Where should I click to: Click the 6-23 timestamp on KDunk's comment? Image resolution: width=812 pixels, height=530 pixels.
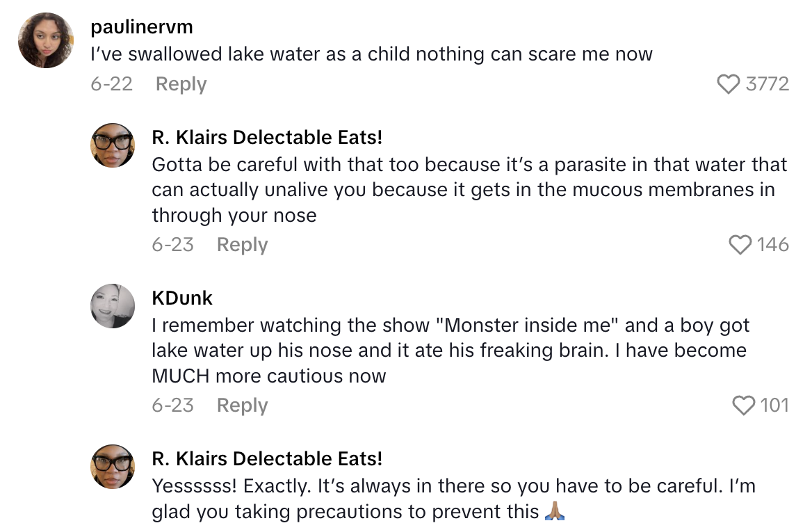coord(172,405)
